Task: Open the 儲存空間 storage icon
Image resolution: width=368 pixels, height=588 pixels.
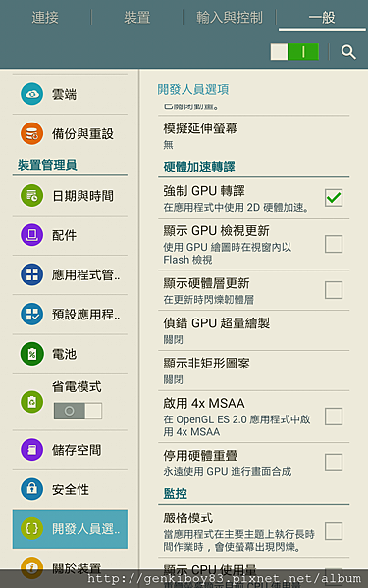Action: (x=32, y=450)
